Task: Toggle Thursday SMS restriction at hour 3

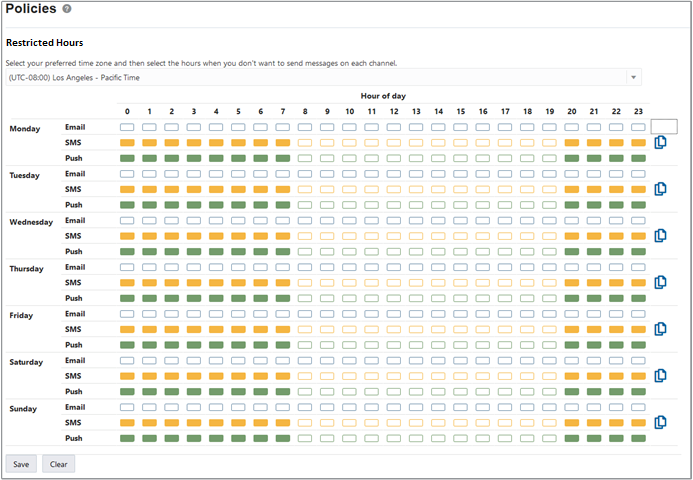Action: click(194, 283)
